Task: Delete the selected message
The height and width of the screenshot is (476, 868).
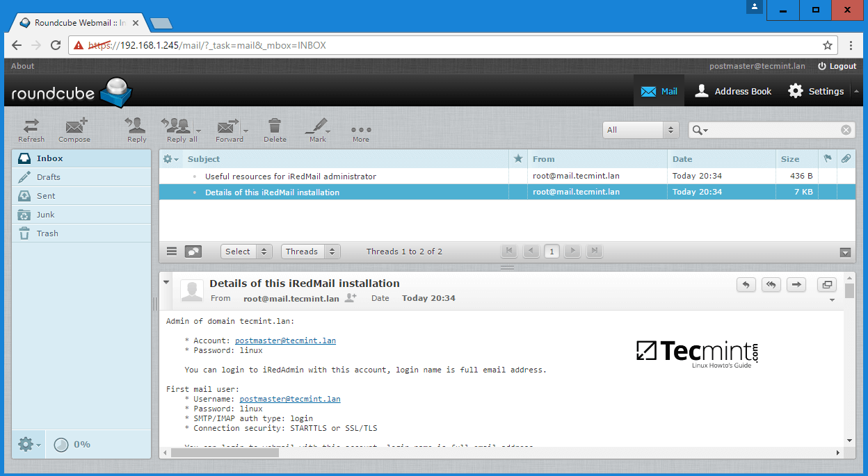Action: 274,130
